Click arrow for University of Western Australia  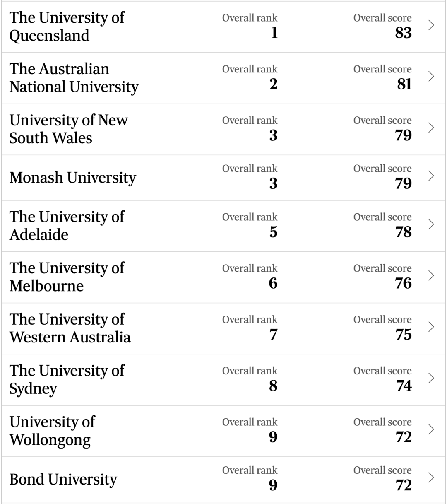click(x=431, y=327)
